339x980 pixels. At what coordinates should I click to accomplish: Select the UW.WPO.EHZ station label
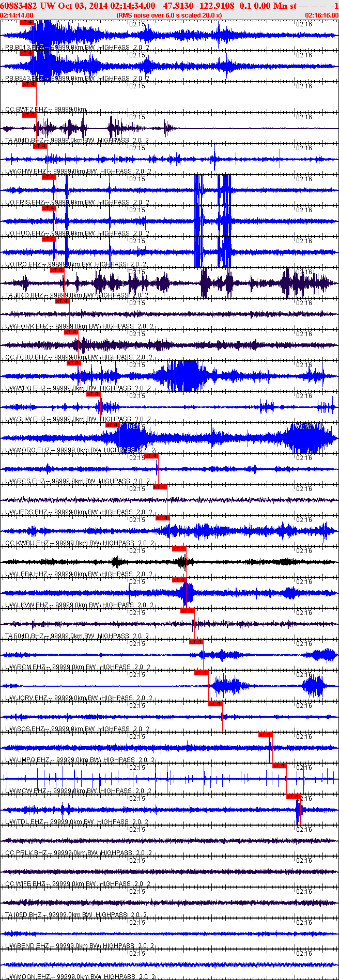coord(26,388)
